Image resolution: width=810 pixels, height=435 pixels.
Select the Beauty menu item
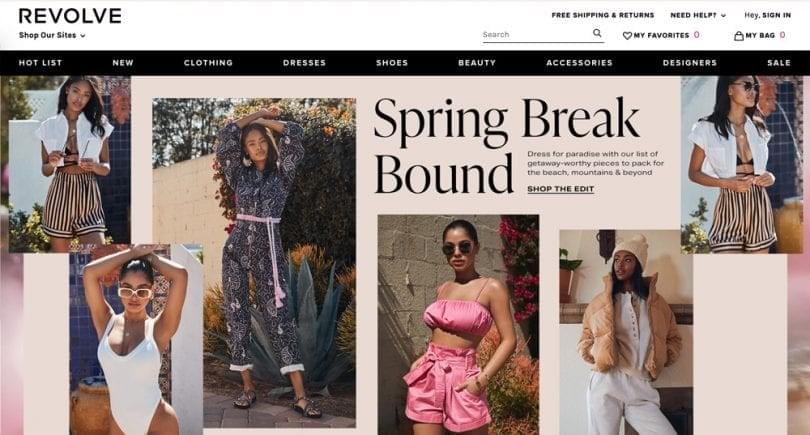[477, 63]
